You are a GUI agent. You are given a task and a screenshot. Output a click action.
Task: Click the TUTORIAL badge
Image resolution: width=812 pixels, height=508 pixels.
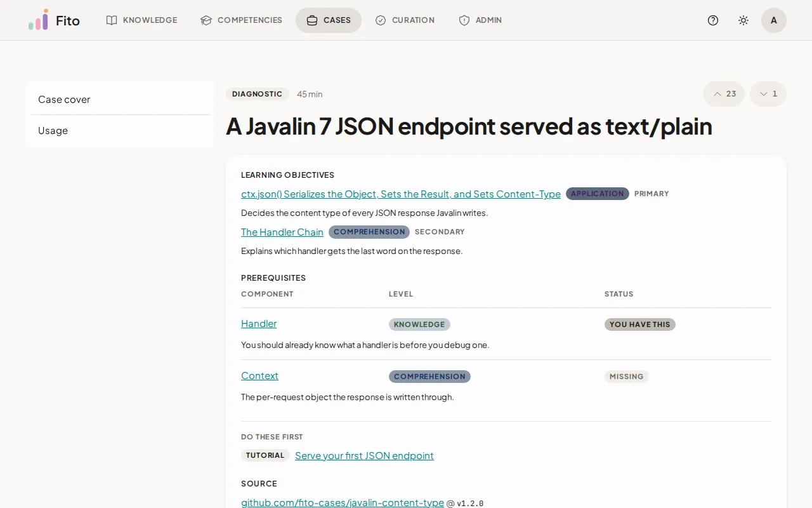[x=265, y=455]
